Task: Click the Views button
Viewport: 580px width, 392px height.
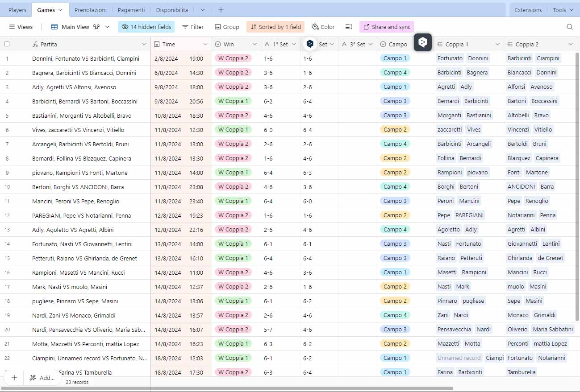Action: [x=21, y=27]
